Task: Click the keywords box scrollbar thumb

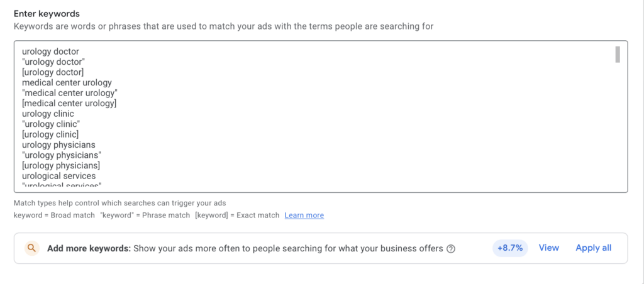Action: point(618,55)
